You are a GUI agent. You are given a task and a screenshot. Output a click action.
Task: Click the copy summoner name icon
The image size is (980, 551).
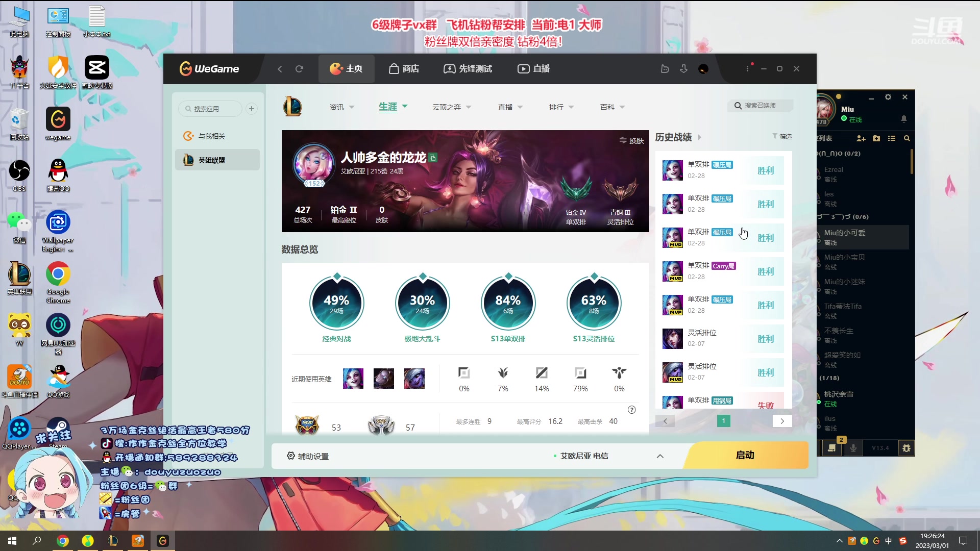click(x=433, y=158)
